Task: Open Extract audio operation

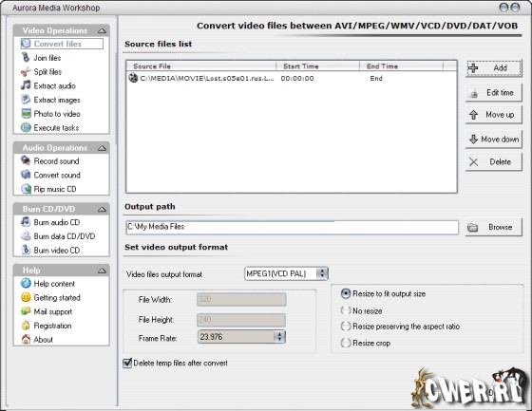Action: (55, 85)
